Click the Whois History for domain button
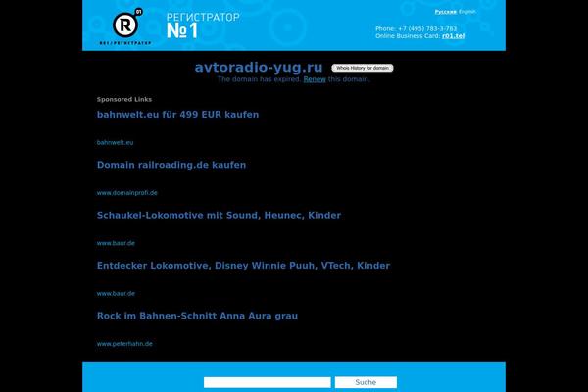The width and height of the screenshot is (588, 392). point(362,68)
